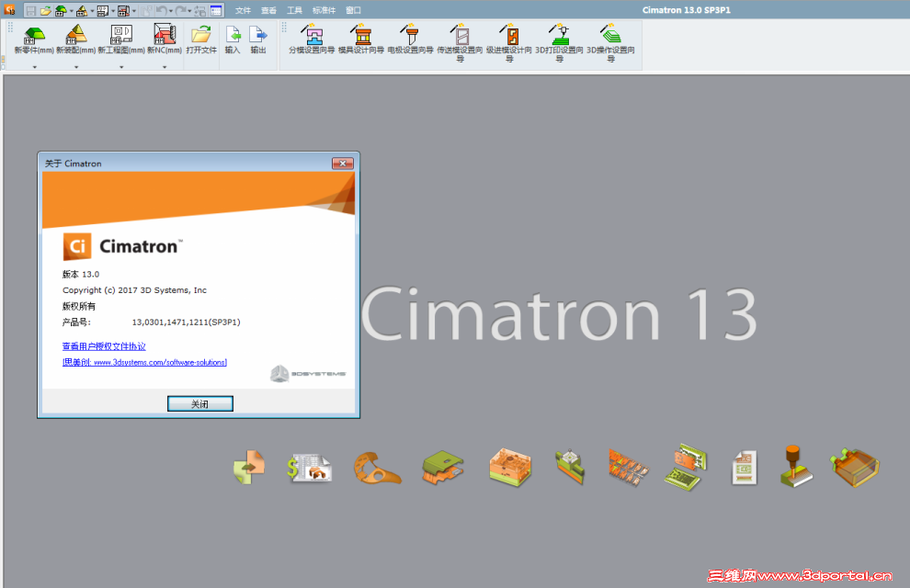Open dropdown beside small new NC icon in quick bar
Image resolution: width=910 pixels, height=588 pixels.
[x=134, y=10]
